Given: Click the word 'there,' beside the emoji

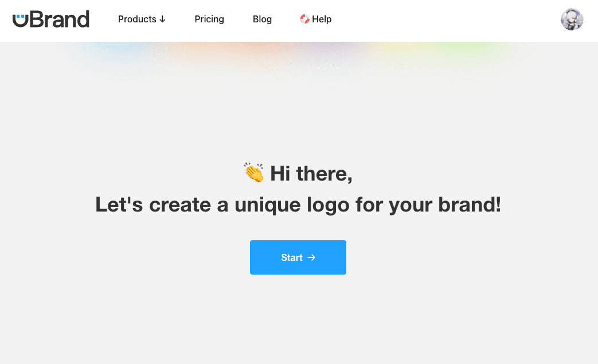Looking at the screenshot, I should pyautogui.click(x=324, y=174).
